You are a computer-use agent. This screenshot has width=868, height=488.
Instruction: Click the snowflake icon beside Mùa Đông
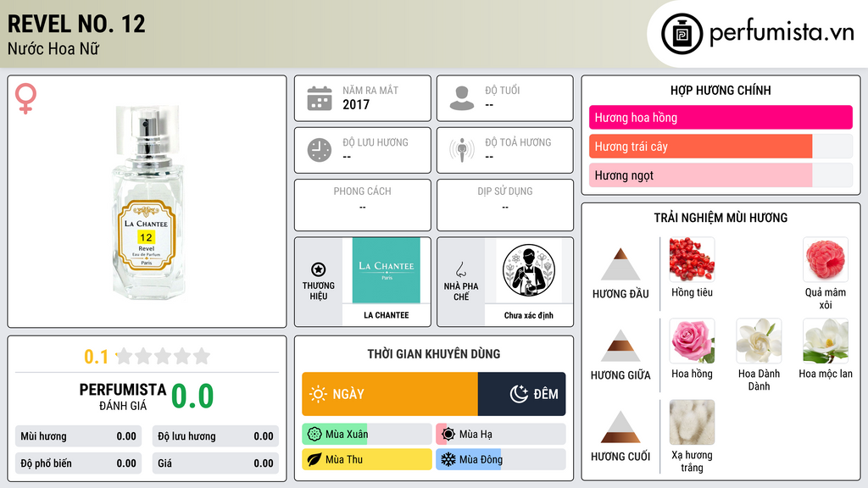[x=448, y=459]
